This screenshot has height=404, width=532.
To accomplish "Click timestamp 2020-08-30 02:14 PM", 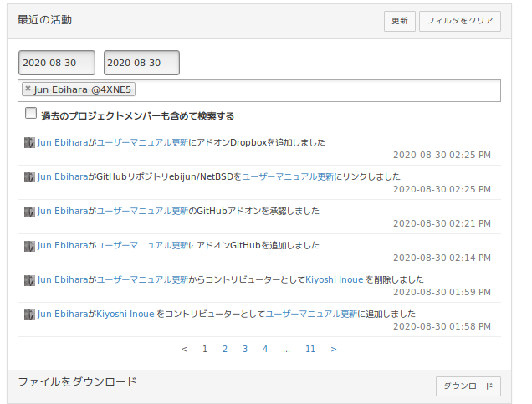I will pos(442,258).
